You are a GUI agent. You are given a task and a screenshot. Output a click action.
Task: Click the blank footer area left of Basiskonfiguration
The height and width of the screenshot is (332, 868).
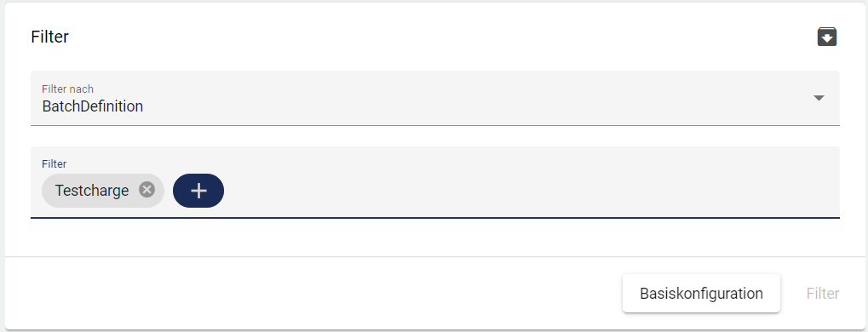click(310, 293)
